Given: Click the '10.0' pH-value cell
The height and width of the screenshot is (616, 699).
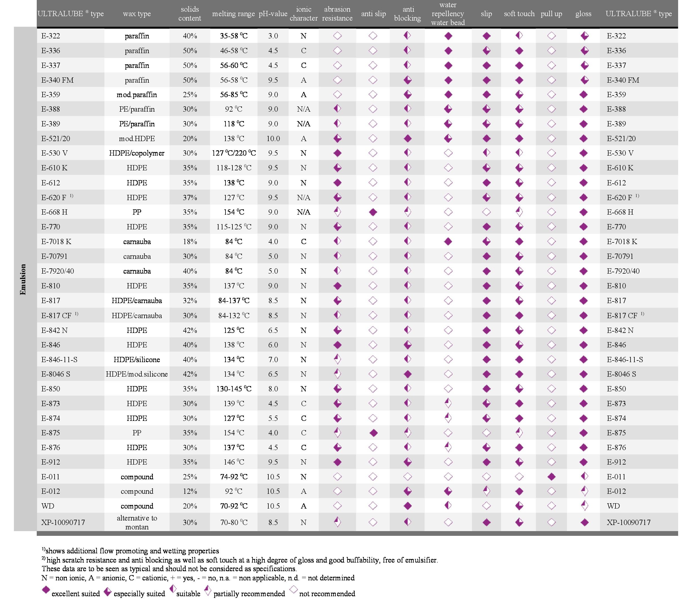Looking at the screenshot, I should click(x=273, y=139).
